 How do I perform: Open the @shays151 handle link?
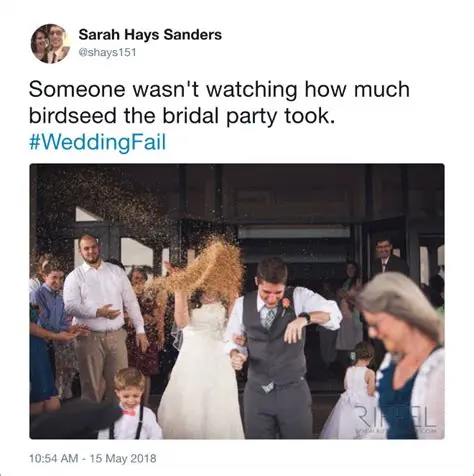pyautogui.click(x=107, y=52)
